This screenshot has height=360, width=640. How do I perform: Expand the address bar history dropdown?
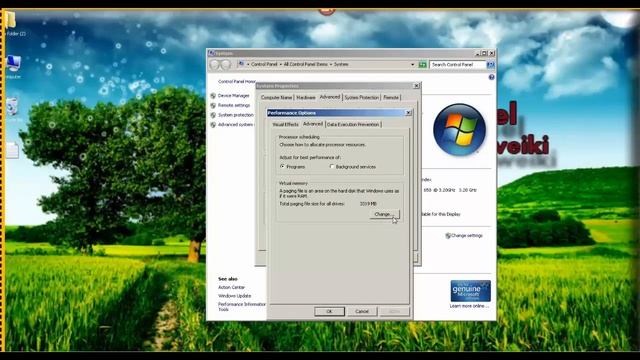point(412,64)
